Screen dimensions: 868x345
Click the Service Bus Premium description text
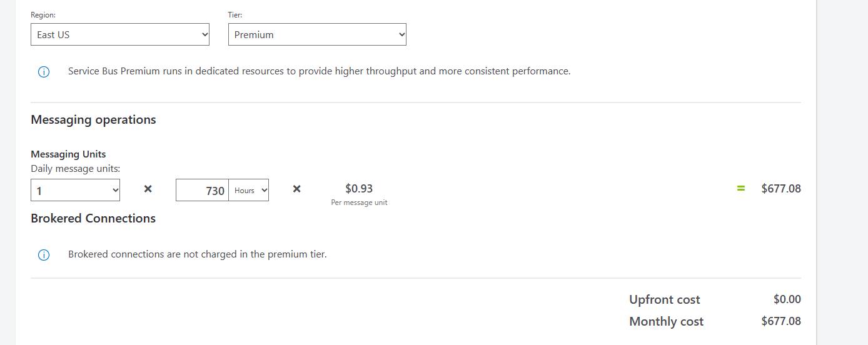click(x=319, y=71)
